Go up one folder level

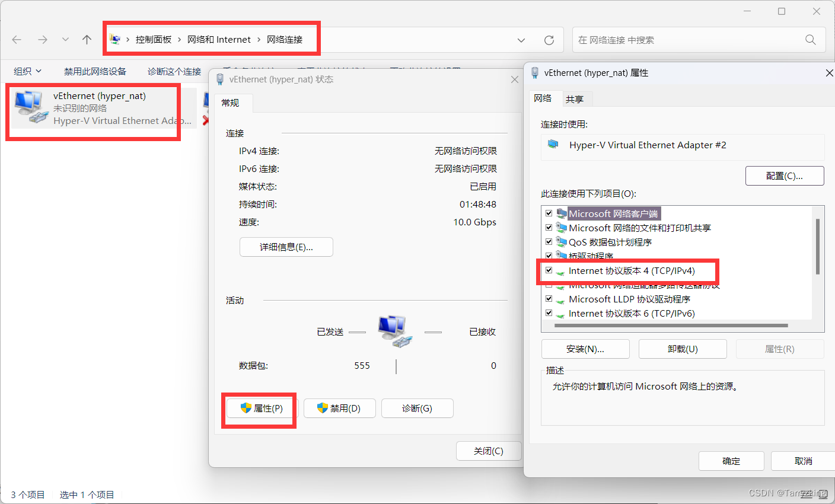point(87,40)
